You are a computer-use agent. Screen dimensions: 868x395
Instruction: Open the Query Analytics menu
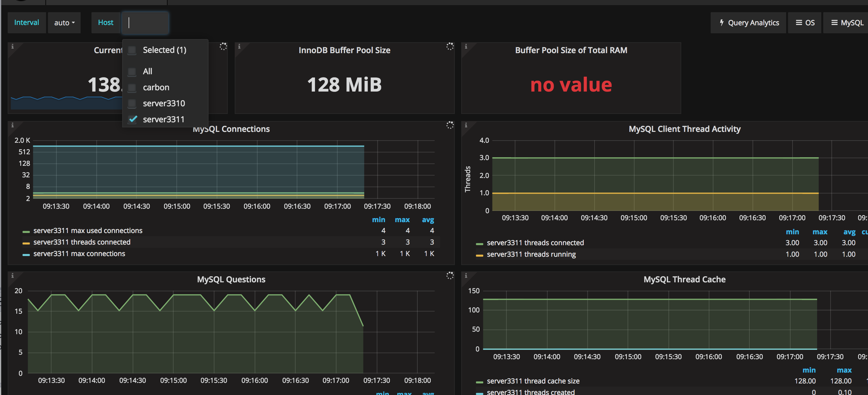748,23
